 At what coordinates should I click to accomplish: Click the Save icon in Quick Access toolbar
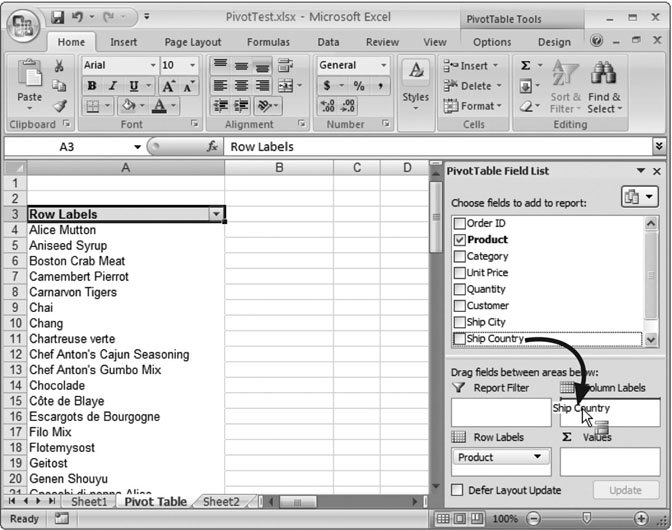pos(57,17)
